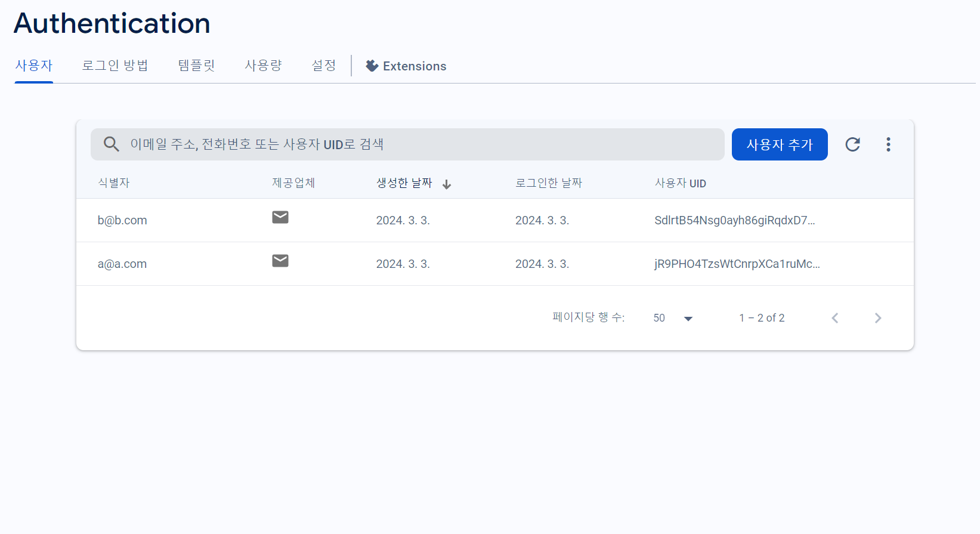Click the Extensions puzzle icon
Viewport: 980px width, 534px height.
click(372, 66)
